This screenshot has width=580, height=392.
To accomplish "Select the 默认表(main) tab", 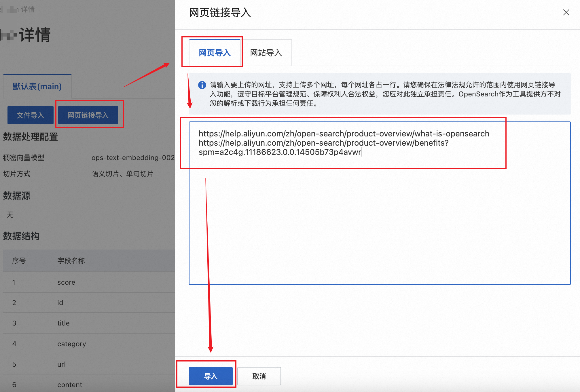I will (37, 86).
